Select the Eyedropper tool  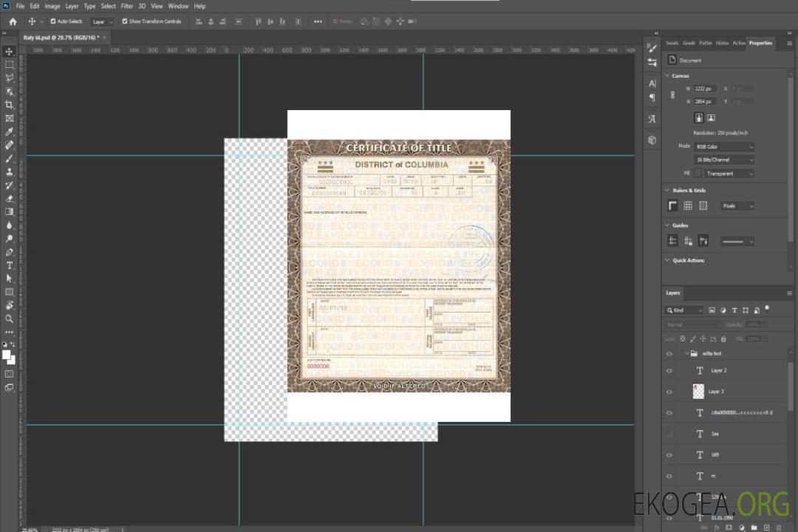(10, 132)
